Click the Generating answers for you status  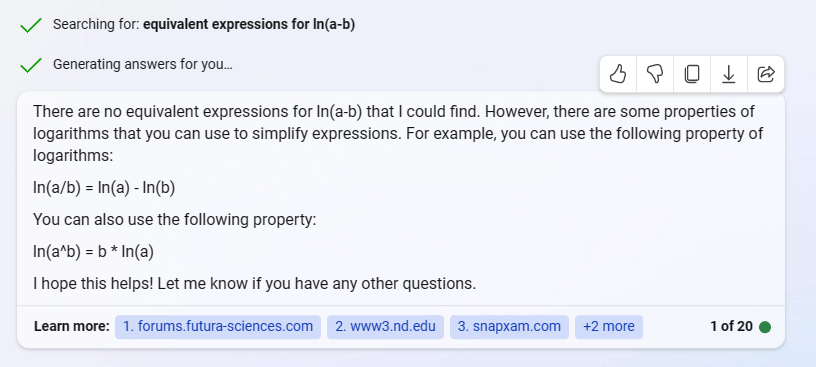[x=143, y=65]
